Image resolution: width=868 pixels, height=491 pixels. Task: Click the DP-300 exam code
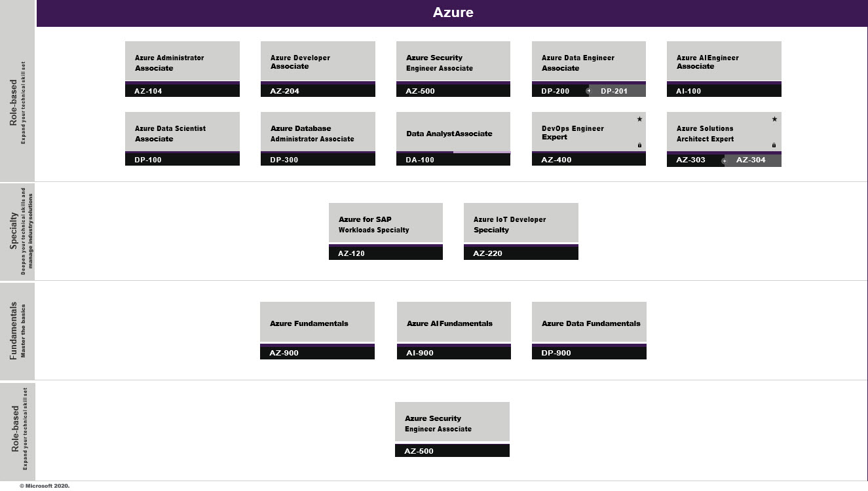(284, 160)
